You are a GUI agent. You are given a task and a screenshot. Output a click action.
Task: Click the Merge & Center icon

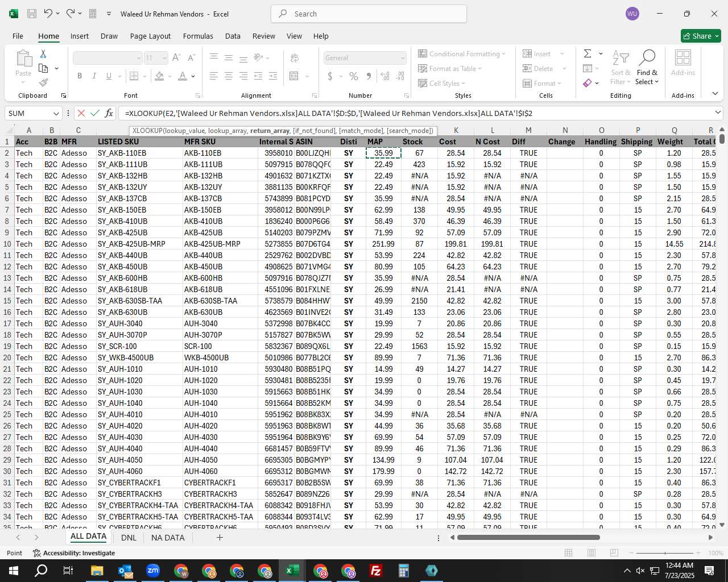coord(294,76)
